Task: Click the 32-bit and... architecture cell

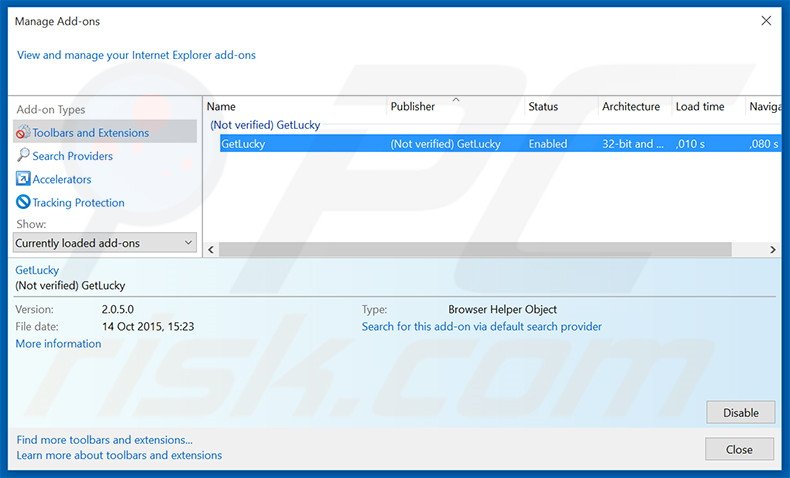Action: tap(633, 144)
